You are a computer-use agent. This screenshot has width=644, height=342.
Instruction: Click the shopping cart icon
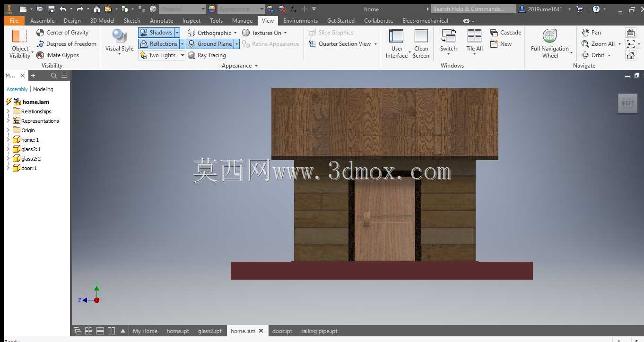pyautogui.click(x=580, y=9)
